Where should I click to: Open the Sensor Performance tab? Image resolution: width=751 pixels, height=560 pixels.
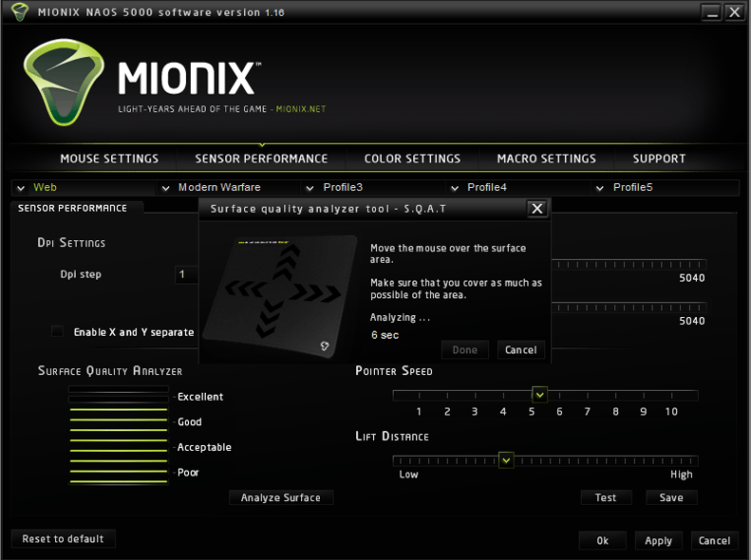261,159
